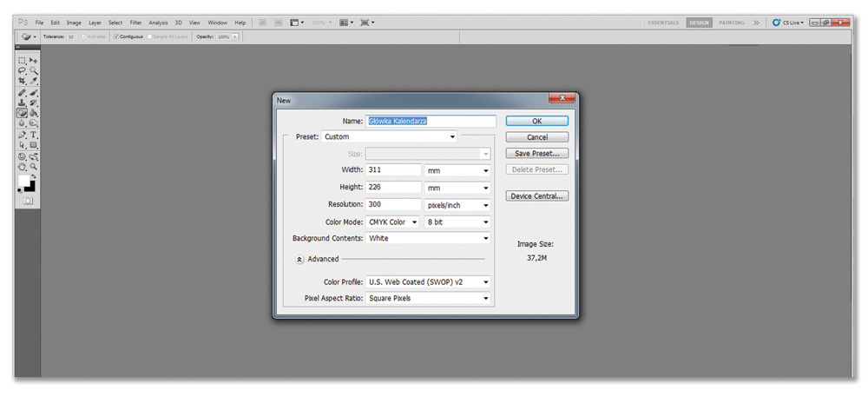Open the Window menu
868x397 pixels.
coord(218,23)
